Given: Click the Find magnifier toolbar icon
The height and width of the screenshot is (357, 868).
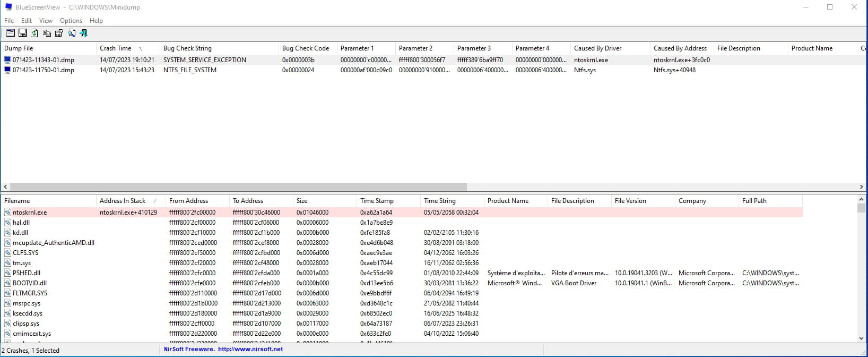Looking at the screenshot, I should click(x=71, y=33).
